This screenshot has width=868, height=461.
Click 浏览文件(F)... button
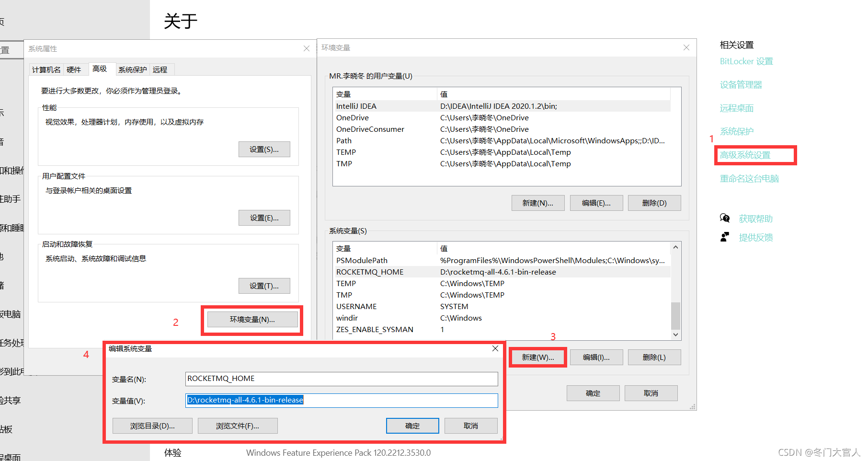(x=238, y=426)
